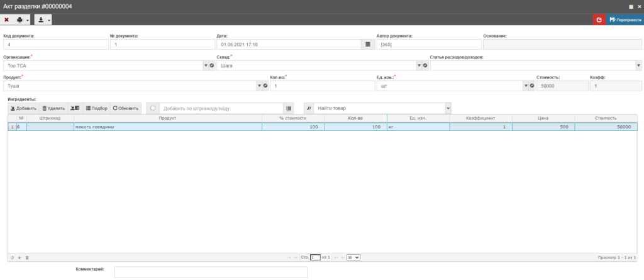Open the Найти товар dropdown
Viewport: 644px width, 280px height.
pyautogui.click(x=448, y=108)
